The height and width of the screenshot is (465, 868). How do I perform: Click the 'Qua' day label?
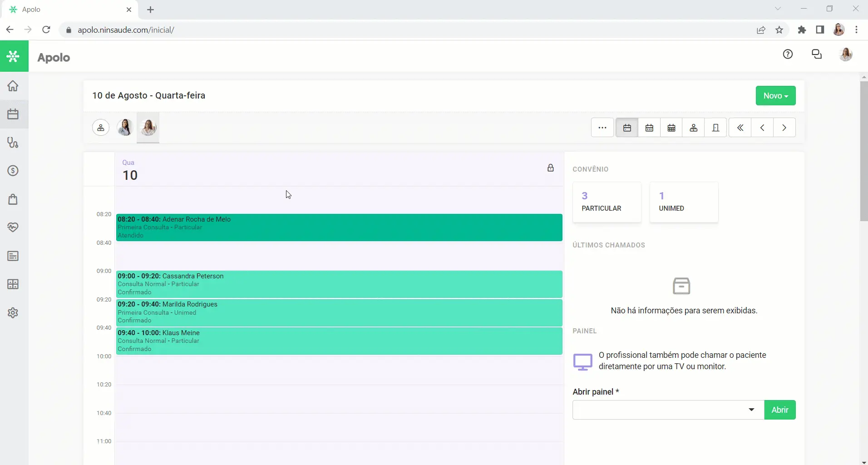128,163
